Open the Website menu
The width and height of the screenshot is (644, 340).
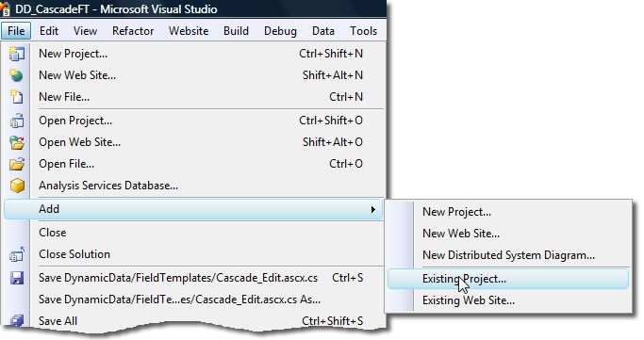(189, 31)
